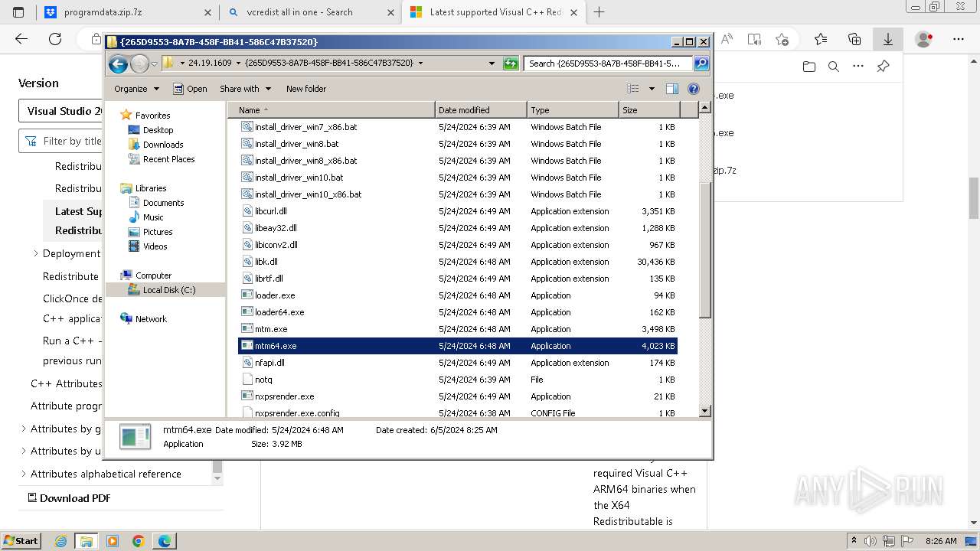Click file list scroll down arrow
This screenshot has height=551, width=980.
(705, 412)
